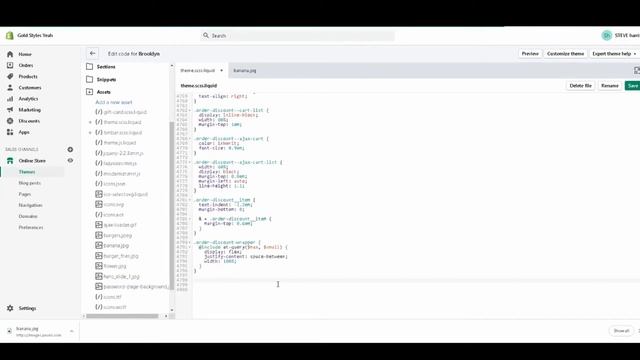The height and width of the screenshot is (360, 640).
Task: Open icons.ttf in the file list
Action: click(113, 297)
